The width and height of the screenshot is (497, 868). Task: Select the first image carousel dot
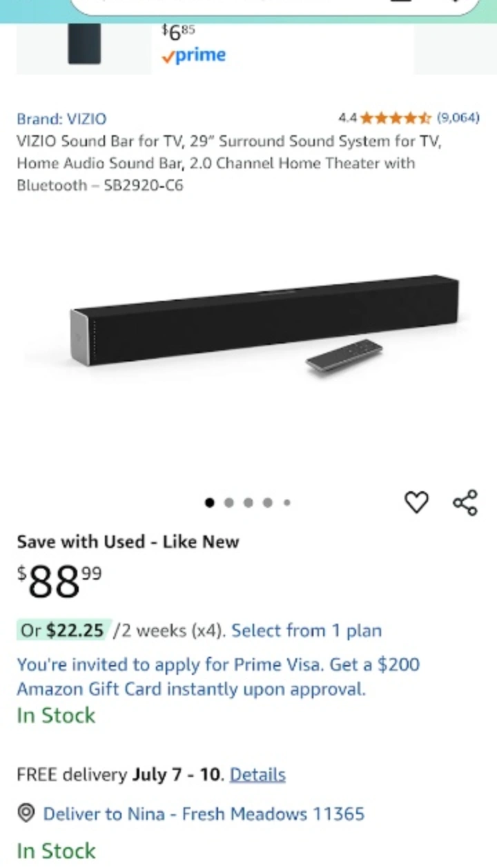tap(210, 502)
